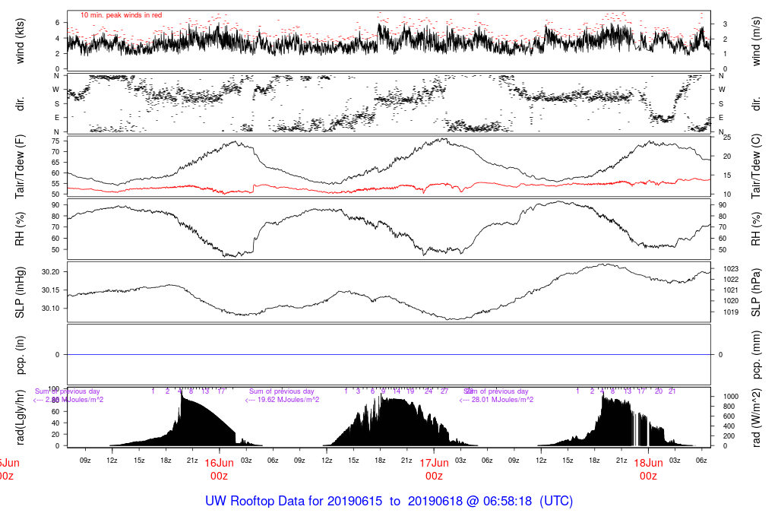
Task: Click the '10 min. peak winds in red' note
Action: pos(121,15)
